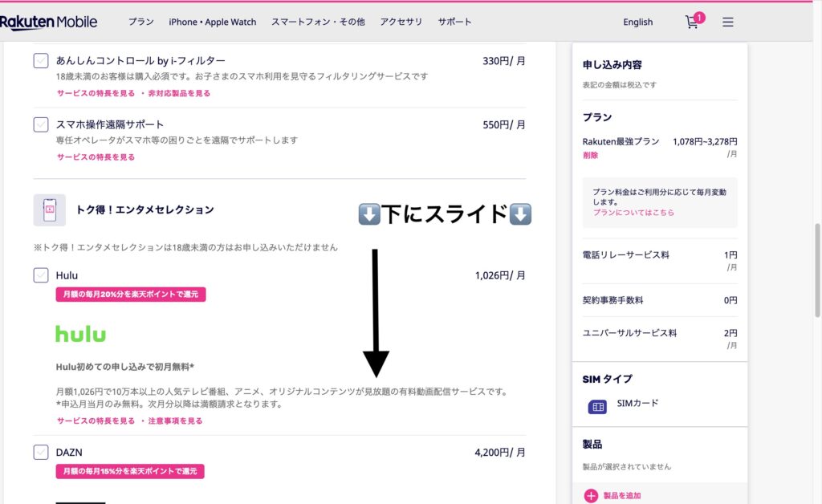Click the DAZN title text
This screenshot has width=822, height=504.
[x=69, y=452]
